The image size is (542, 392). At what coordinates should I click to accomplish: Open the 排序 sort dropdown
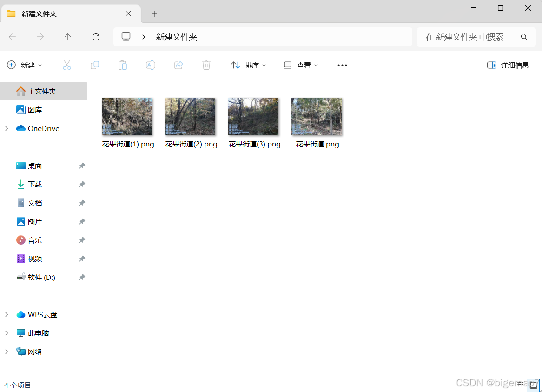pyautogui.click(x=249, y=65)
